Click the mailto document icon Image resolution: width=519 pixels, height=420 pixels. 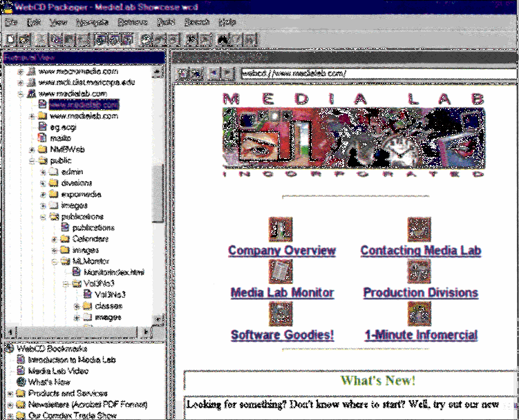pyautogui.click(x=42, y=137)
